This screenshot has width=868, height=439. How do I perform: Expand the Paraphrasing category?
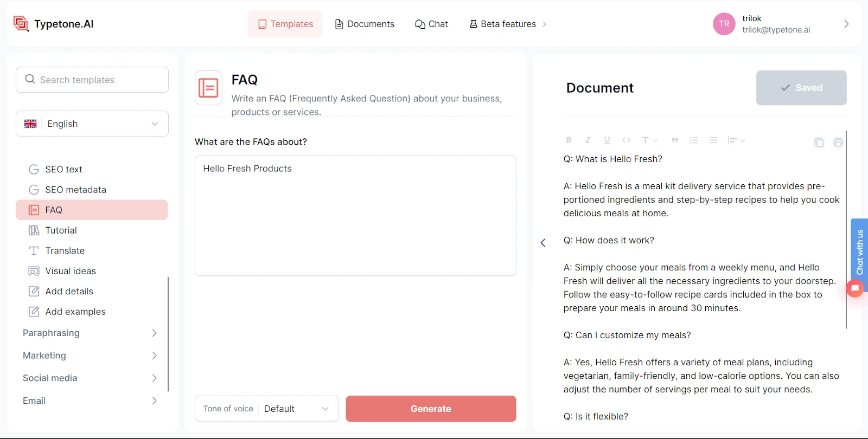pos(90,333)
